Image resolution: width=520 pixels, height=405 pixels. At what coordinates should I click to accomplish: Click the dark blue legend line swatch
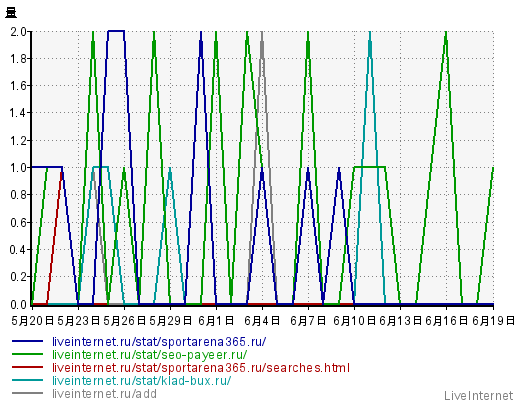coord(27,341)
